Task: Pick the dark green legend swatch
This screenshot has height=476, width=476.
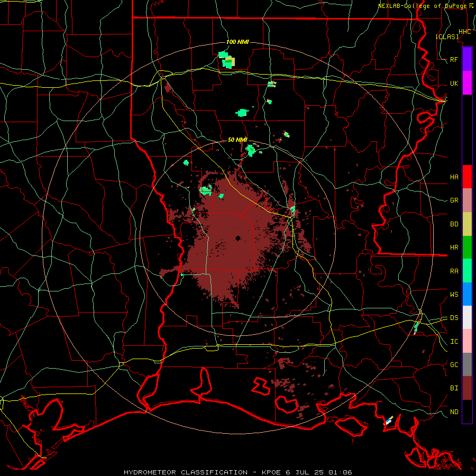Action: [x=467, y=247]
